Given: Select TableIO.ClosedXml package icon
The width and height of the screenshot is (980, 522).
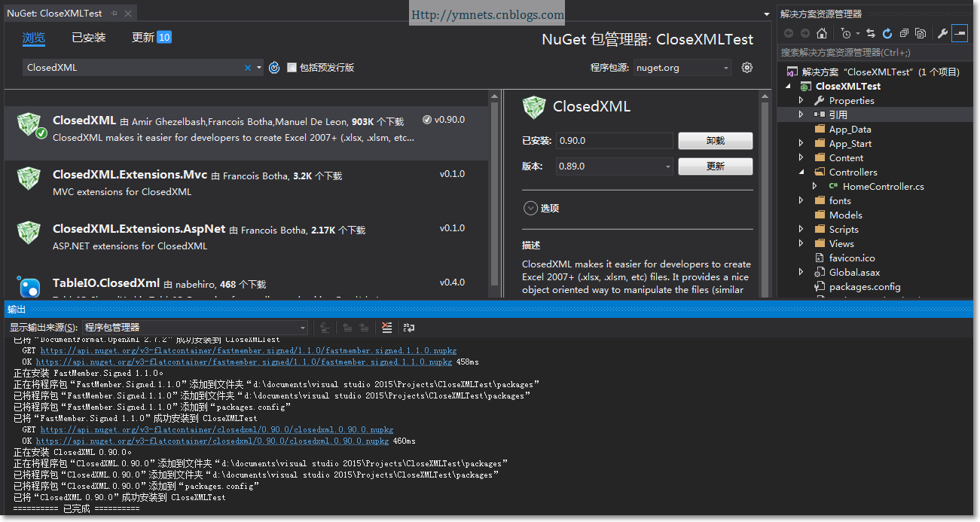Looking at the screenshot, I should (x=29, y=286).
